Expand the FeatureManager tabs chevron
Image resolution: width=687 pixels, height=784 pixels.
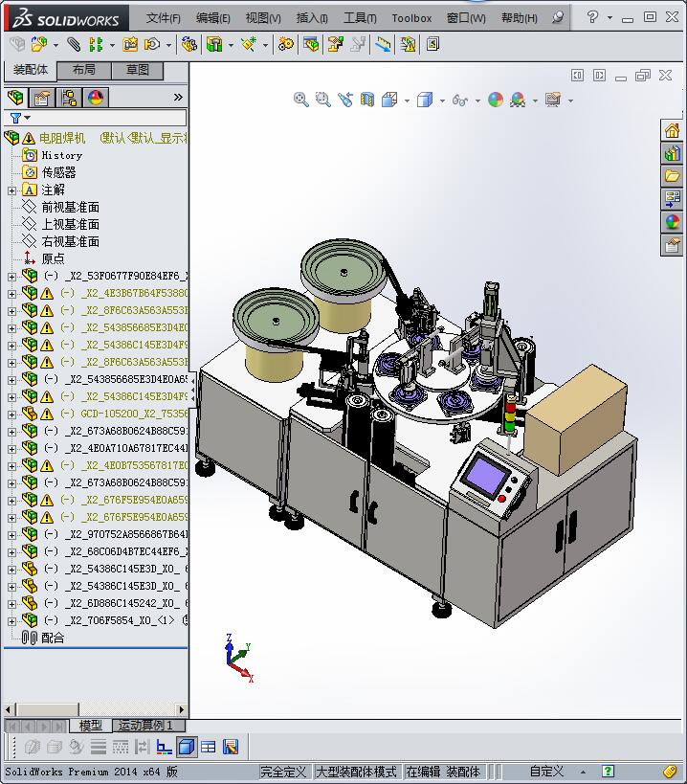178,97
